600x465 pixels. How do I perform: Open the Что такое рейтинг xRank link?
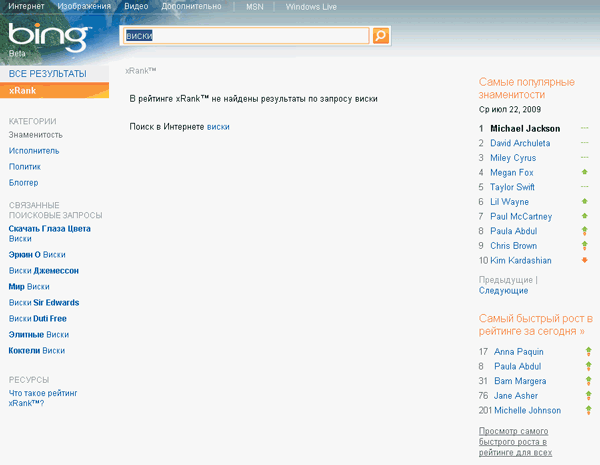pyautogui.click(x=41, y=398)
